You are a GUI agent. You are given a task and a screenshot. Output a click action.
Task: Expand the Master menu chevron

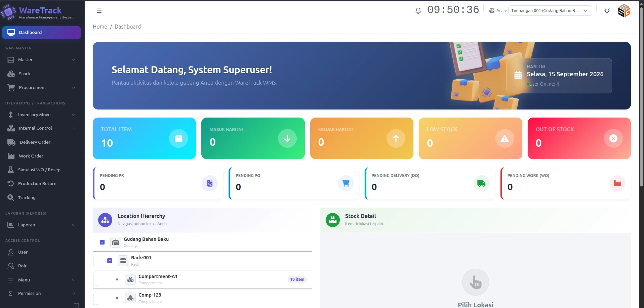click(x=74, y=60)
